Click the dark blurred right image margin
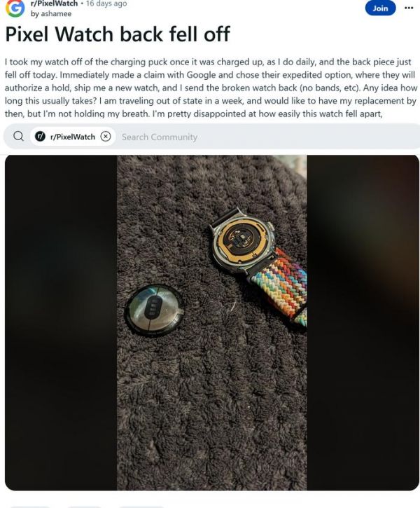420x508 pixels. pyautogui.click(x=363, y=322)
